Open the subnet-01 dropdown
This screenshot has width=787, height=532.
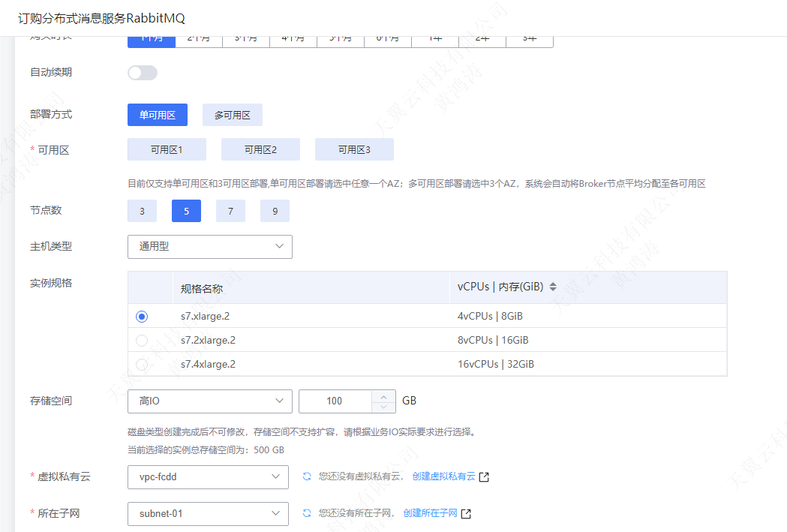click(x=208, y=514)
